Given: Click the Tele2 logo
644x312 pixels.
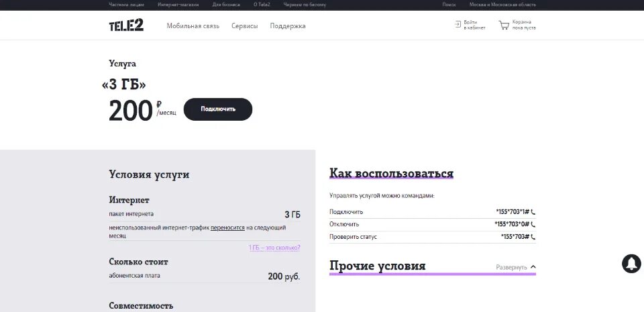Looking at the screenshot, I should (x=126, y=25).
